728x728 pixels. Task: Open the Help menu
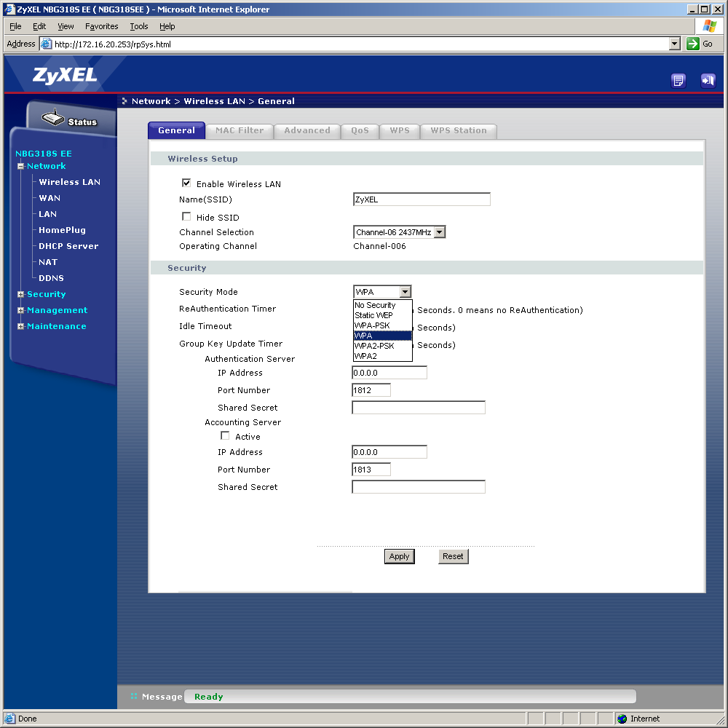[167, 26]
